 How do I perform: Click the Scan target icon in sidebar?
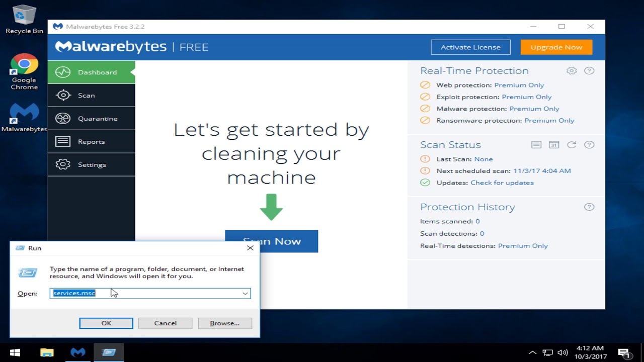[x=63, y=95]
